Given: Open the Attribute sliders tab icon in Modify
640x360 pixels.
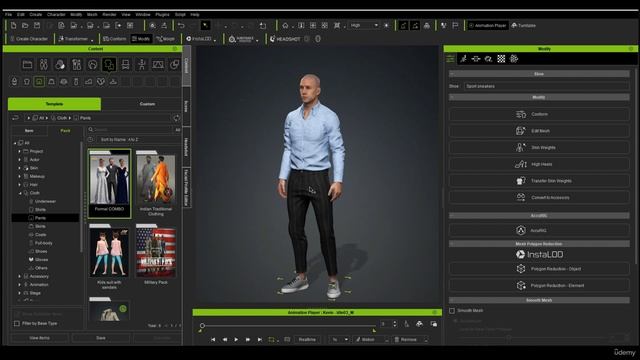Looking at the screenshot, I should (450, 59).
